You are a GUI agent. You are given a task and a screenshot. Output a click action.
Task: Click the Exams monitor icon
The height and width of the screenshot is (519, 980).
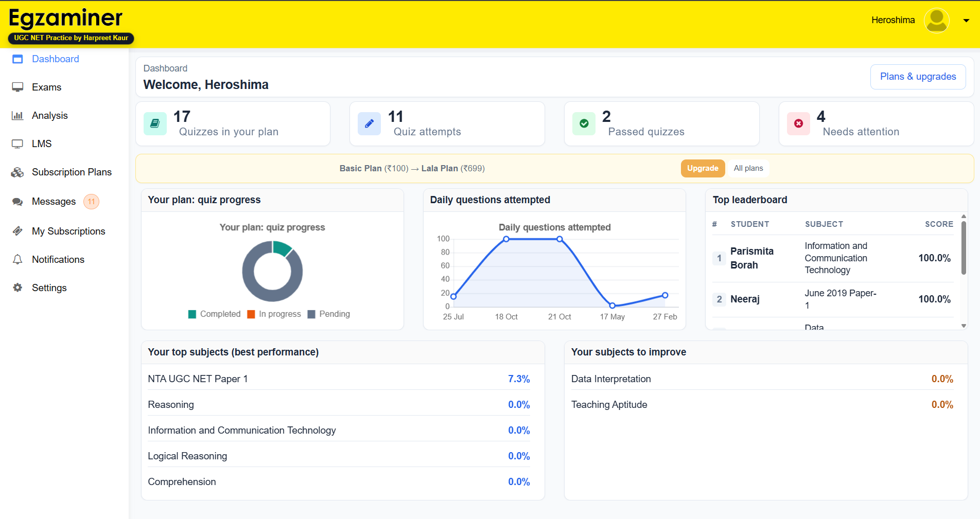pyautogui.click(x=17, y=87)
